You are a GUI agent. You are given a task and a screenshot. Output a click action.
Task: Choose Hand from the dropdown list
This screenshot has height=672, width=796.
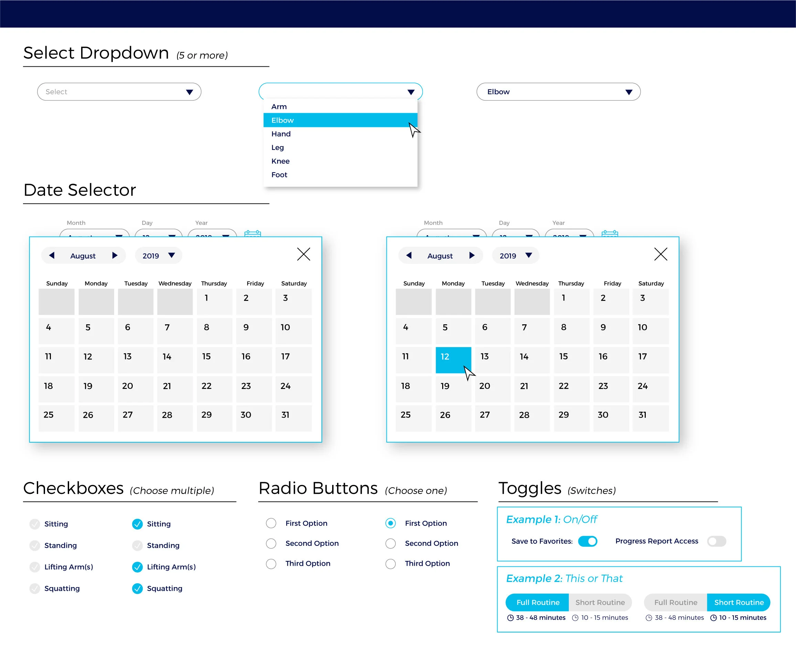coord(281,134)
